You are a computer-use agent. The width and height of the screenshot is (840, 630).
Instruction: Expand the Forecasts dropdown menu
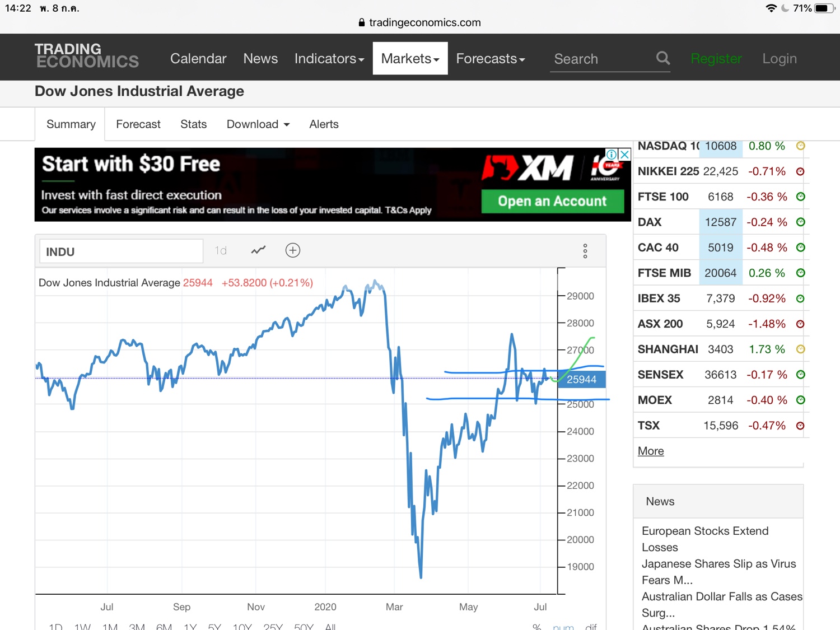pos(491,58)
